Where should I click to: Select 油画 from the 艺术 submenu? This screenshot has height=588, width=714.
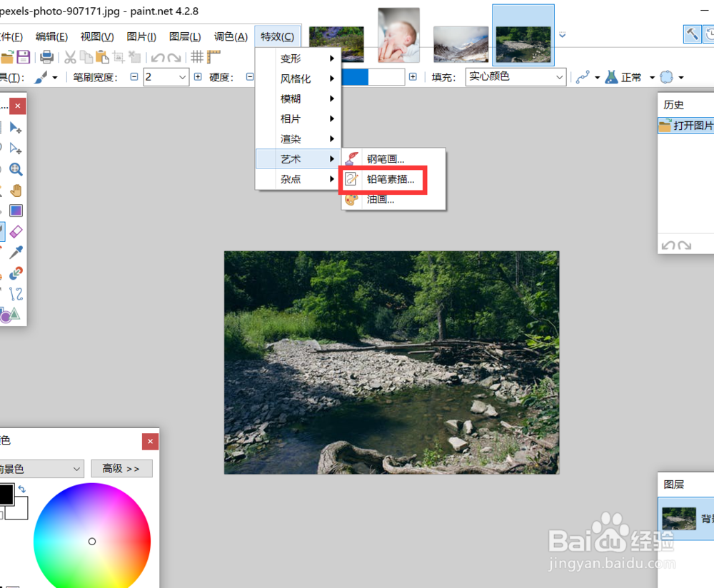tap(378, 199)
